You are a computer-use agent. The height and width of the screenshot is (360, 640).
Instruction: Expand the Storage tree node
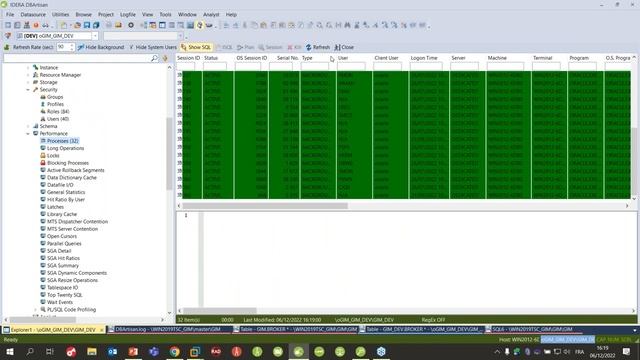click(28, 82)
